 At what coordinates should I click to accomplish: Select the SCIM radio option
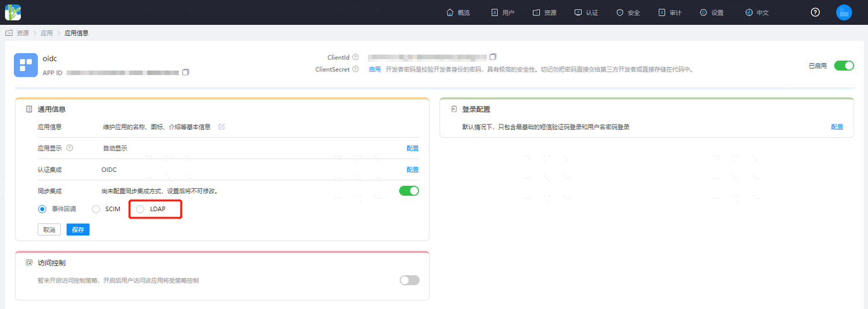[x=96, y=209]
